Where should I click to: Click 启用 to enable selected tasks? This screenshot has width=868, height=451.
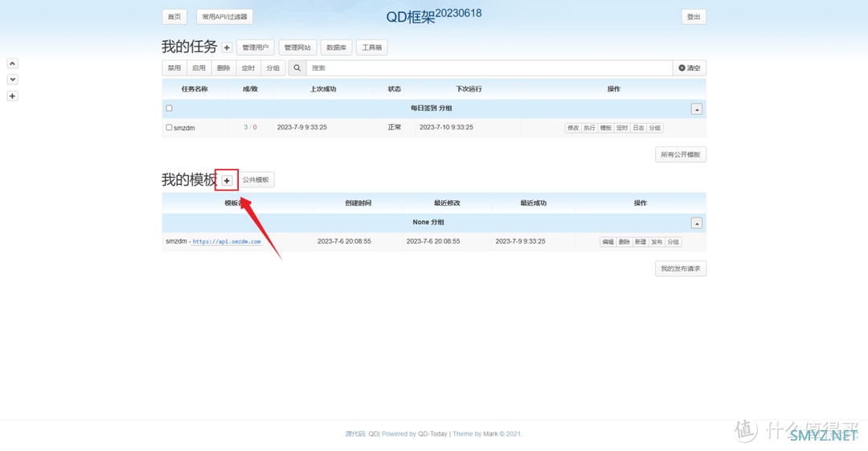pyautogui.click(x=199, y=68)
